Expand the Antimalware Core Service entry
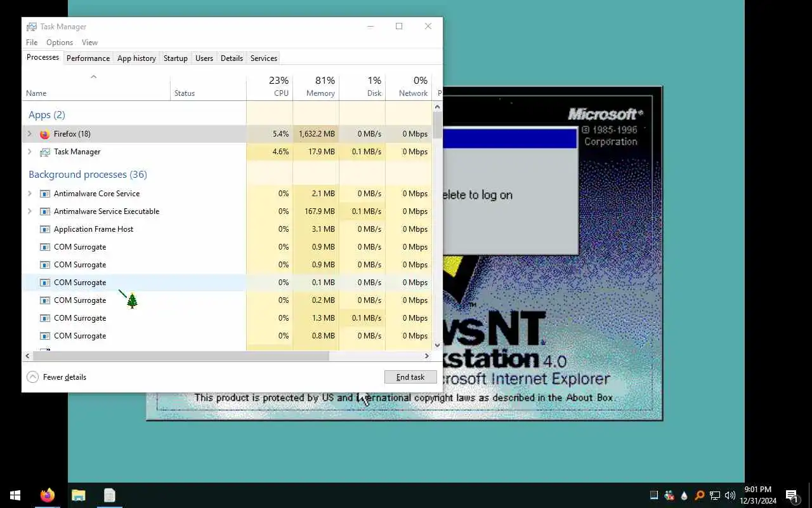Screen dimensions: 812x508 (29, 194)
